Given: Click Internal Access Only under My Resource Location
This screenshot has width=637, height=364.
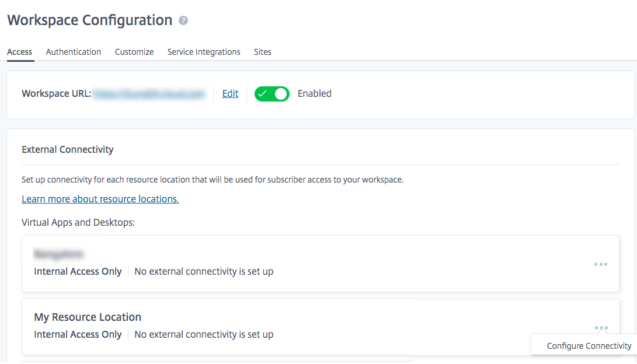Looking at the screenshot, I should click(x=78, y=335).
